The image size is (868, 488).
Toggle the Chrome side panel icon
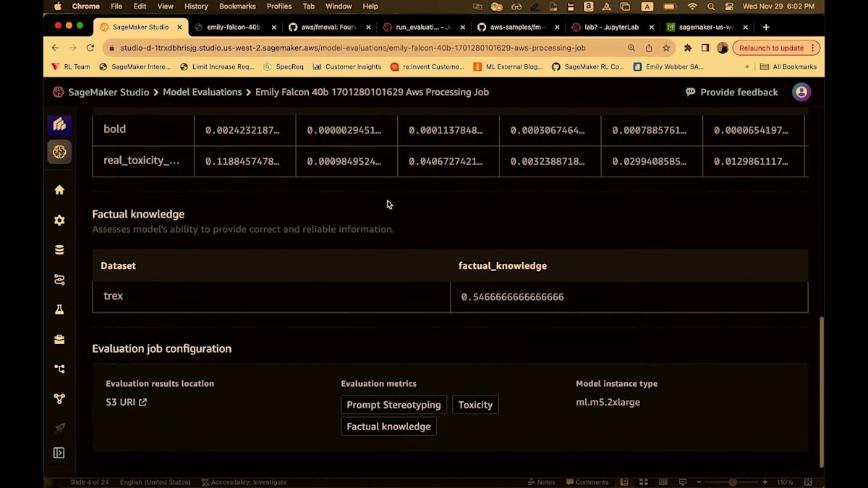click(705, 48)
